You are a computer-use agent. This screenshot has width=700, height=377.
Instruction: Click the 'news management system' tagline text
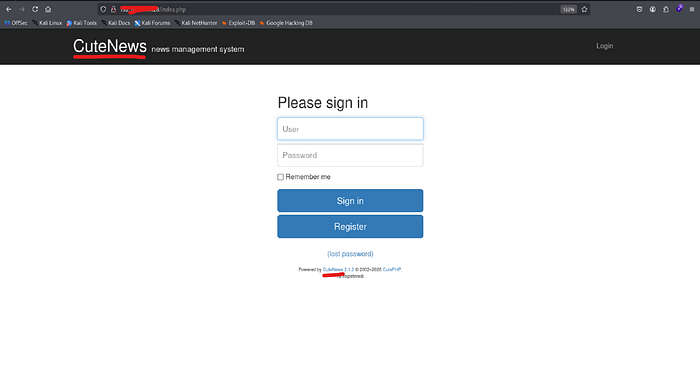[198, 49]
